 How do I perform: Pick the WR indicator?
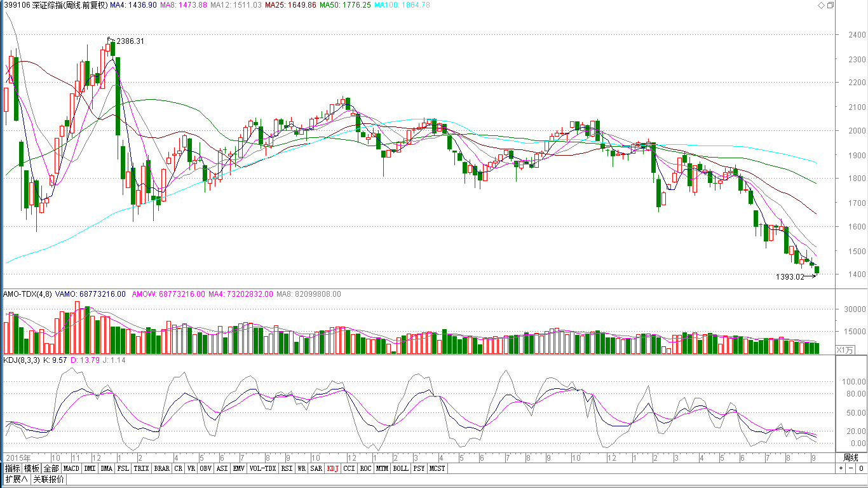tap(301, 468)
